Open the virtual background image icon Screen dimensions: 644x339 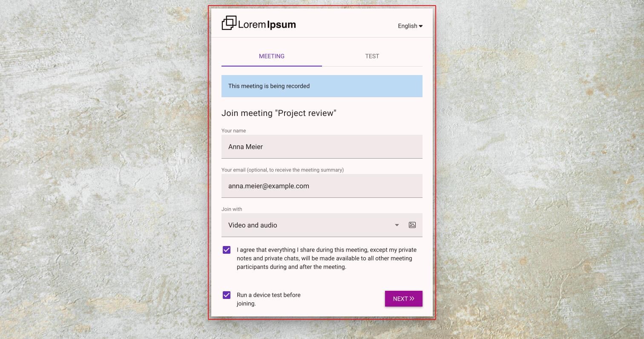(412, 225)
